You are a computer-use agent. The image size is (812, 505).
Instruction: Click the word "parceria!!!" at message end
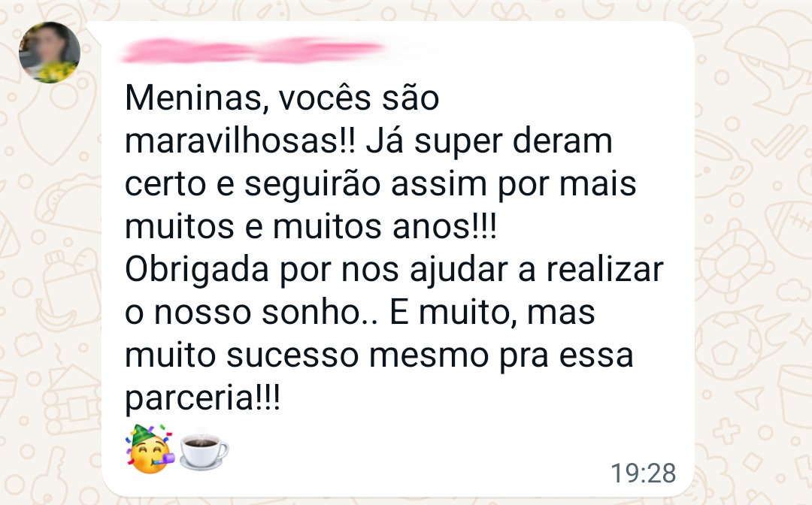[x=202, y=400]
